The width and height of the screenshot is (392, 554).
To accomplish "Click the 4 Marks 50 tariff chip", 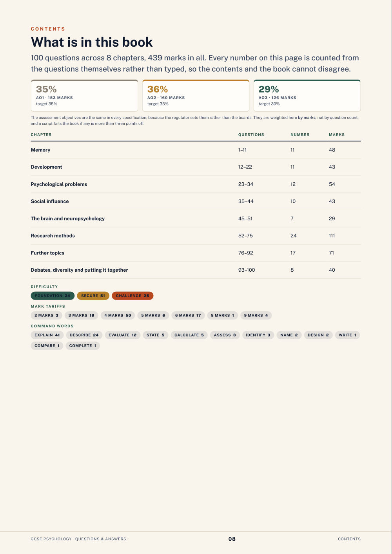I will pyautogui.click(x=118, y=315).
